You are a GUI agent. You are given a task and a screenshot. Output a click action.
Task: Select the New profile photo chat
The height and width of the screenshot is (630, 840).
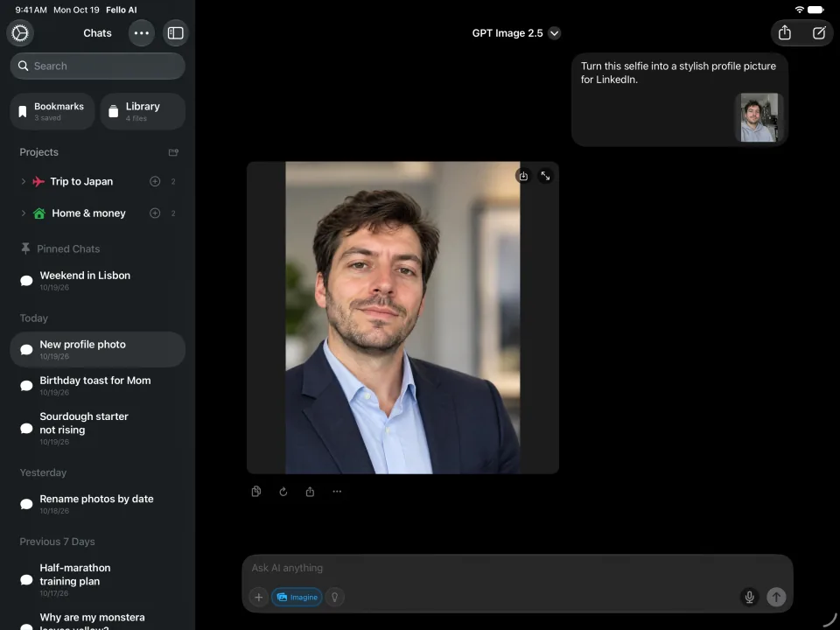click(x=97, y=349)
